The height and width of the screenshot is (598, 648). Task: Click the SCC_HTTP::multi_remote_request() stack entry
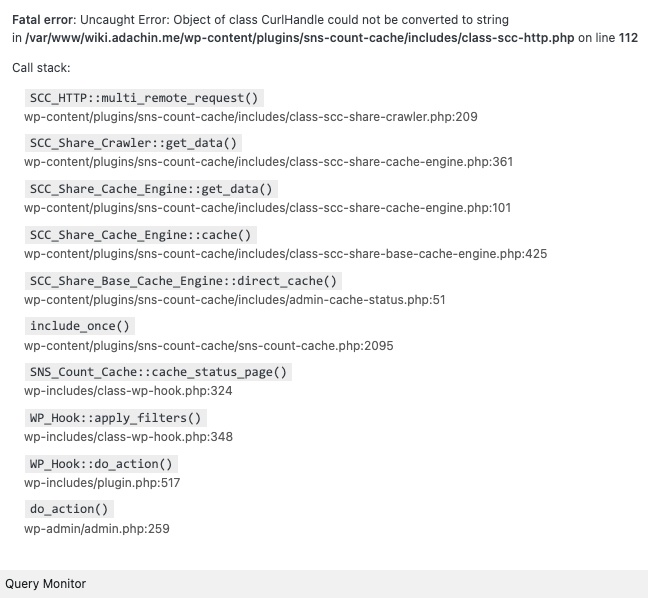click(x=144, y=98)
